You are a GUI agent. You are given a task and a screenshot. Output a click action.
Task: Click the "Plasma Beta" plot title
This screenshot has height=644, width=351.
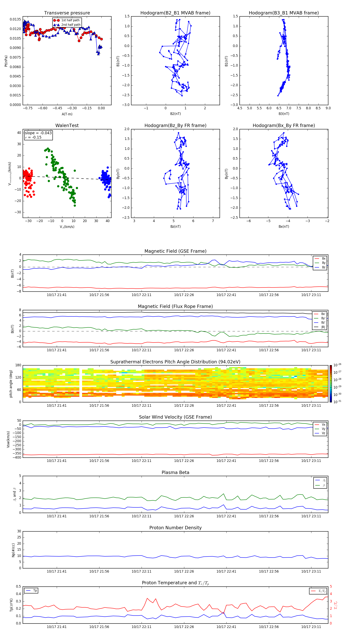point(175,473)
